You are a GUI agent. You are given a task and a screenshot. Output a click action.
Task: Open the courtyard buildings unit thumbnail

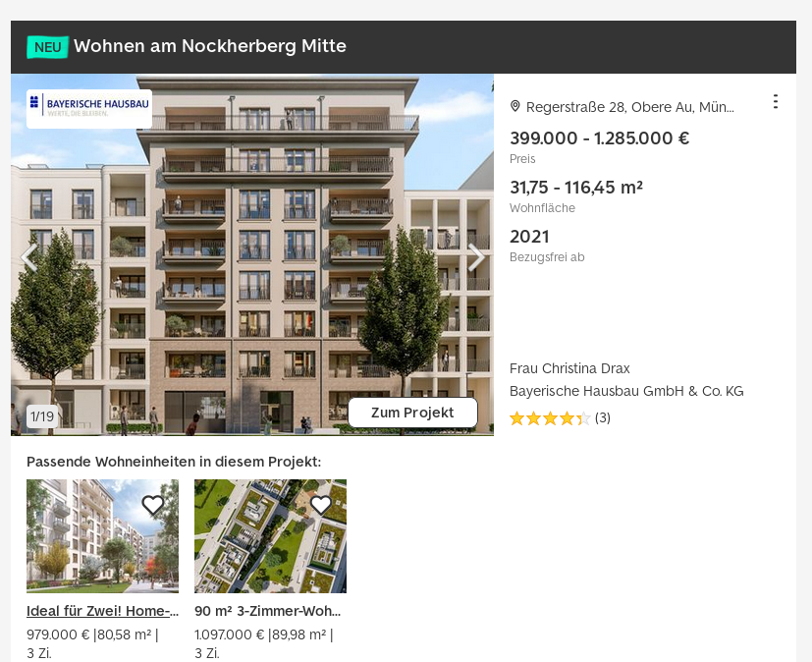(102, 536)
